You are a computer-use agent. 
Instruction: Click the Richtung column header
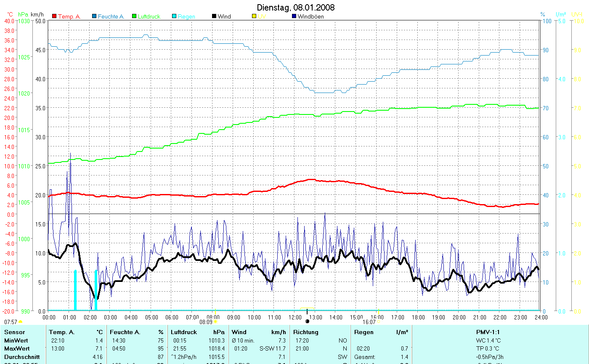click(x=306, y=332)
